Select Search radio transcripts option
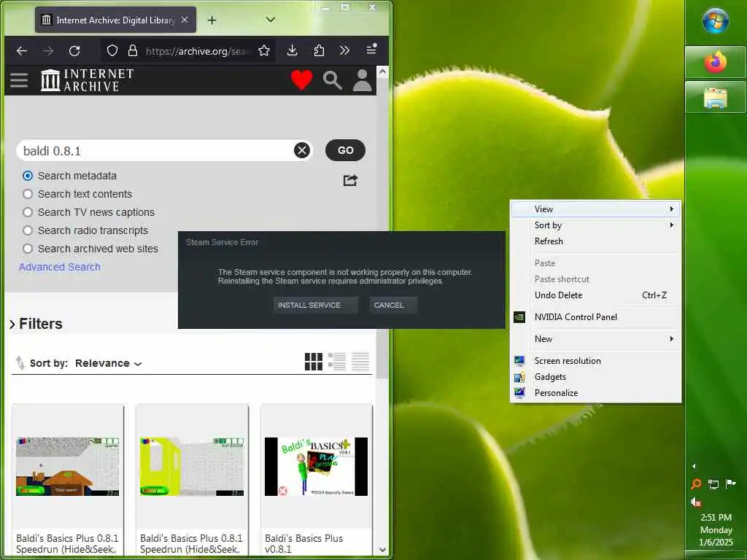 [28, 230]
